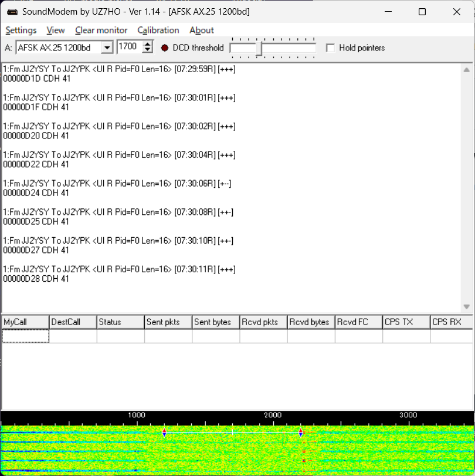Open the Calibration menu
Image resolution: width=475 pixels, height=476 pixels.
point(158,31)
